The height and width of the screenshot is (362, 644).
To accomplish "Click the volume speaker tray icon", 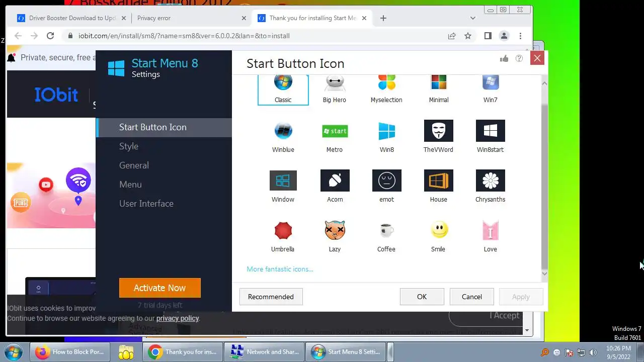I will 593,352.
